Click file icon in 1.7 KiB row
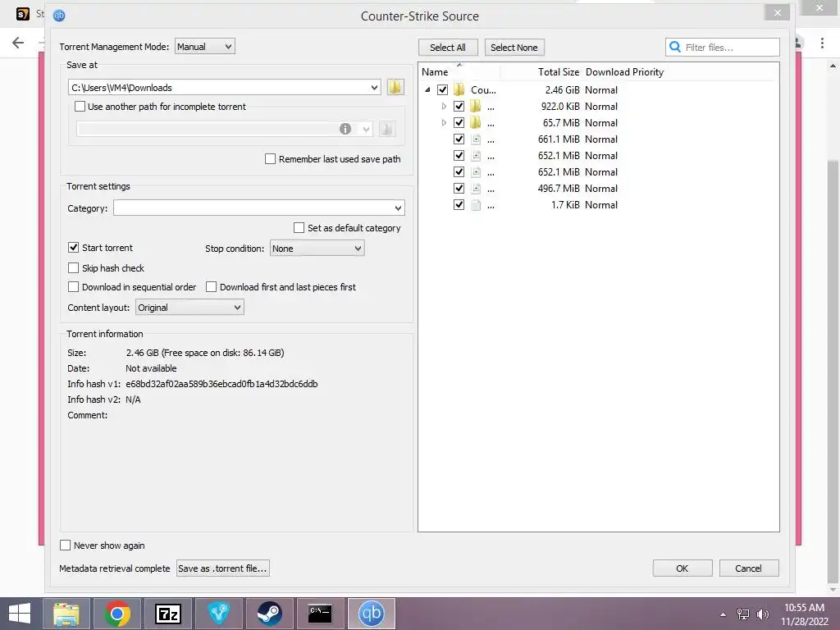Viewport: 840px width, 630px height. 476,204
